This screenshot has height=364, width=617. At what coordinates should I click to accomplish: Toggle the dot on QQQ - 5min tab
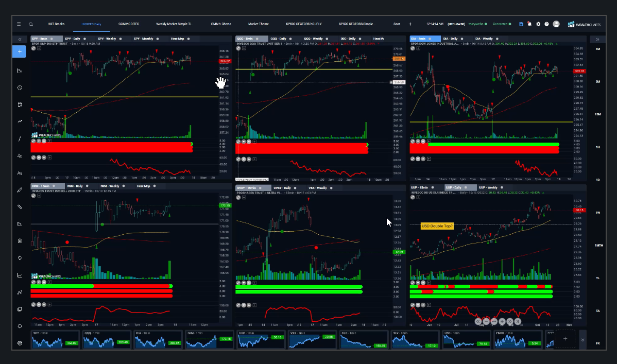pyautogui.click(x=257, y=39)
